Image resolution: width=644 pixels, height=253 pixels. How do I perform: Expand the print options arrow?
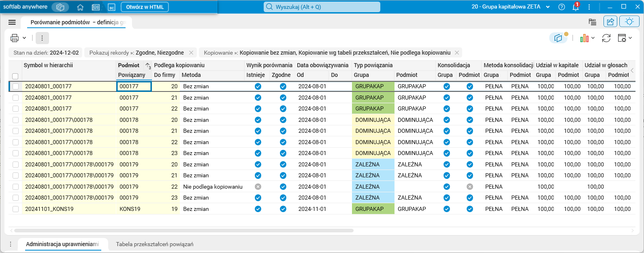click(24, 38)
